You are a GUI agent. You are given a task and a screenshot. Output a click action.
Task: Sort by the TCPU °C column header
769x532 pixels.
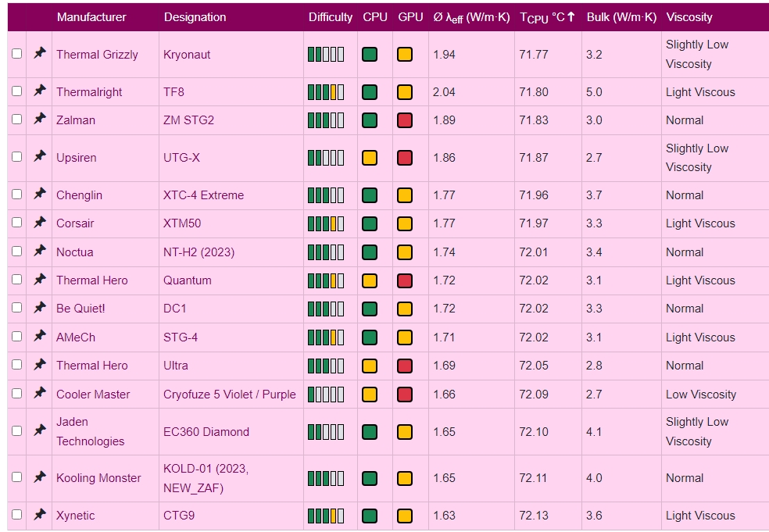[x=547, y=17]
